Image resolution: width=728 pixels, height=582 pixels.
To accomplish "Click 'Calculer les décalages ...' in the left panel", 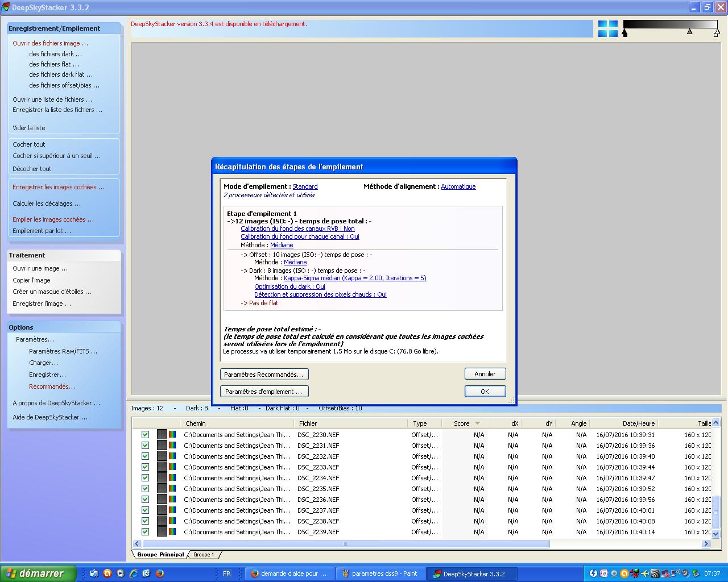I will coord(47,203).
